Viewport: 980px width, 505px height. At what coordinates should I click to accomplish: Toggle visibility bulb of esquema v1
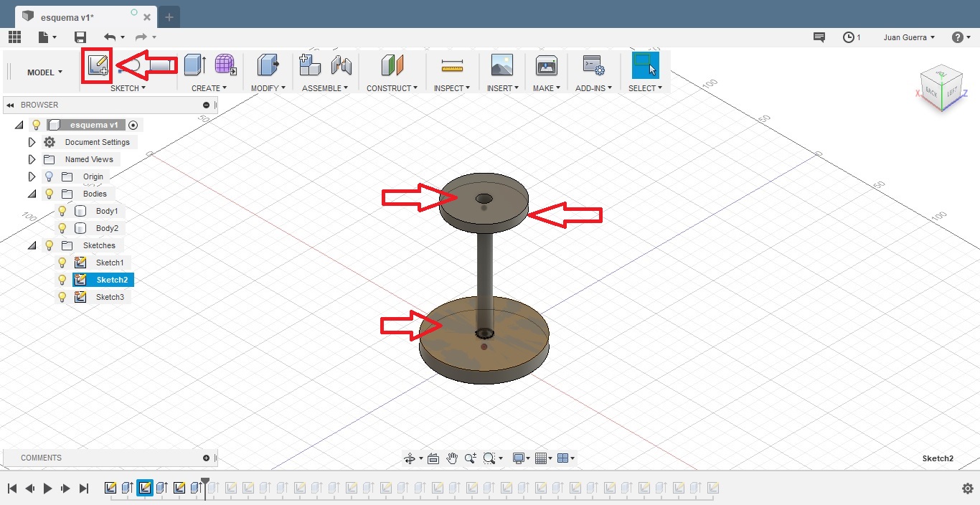pos(37,125)
